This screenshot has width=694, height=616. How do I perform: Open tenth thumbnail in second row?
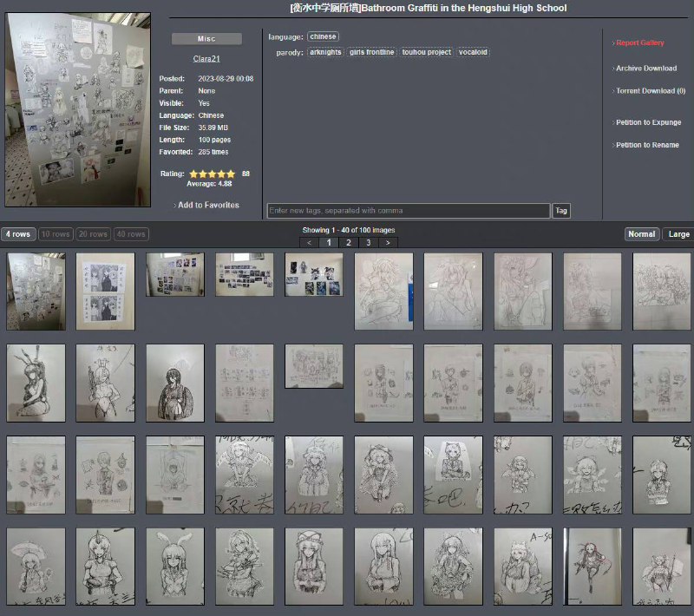click(662, 383)
